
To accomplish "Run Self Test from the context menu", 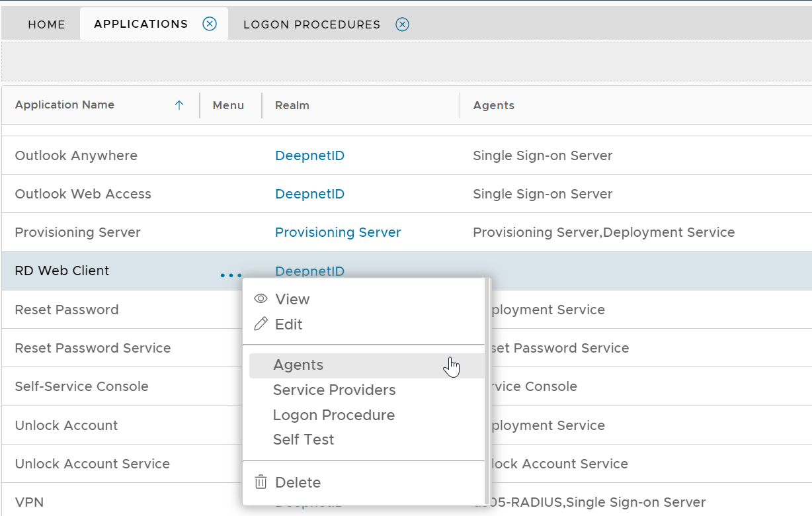I will point(304,440).
